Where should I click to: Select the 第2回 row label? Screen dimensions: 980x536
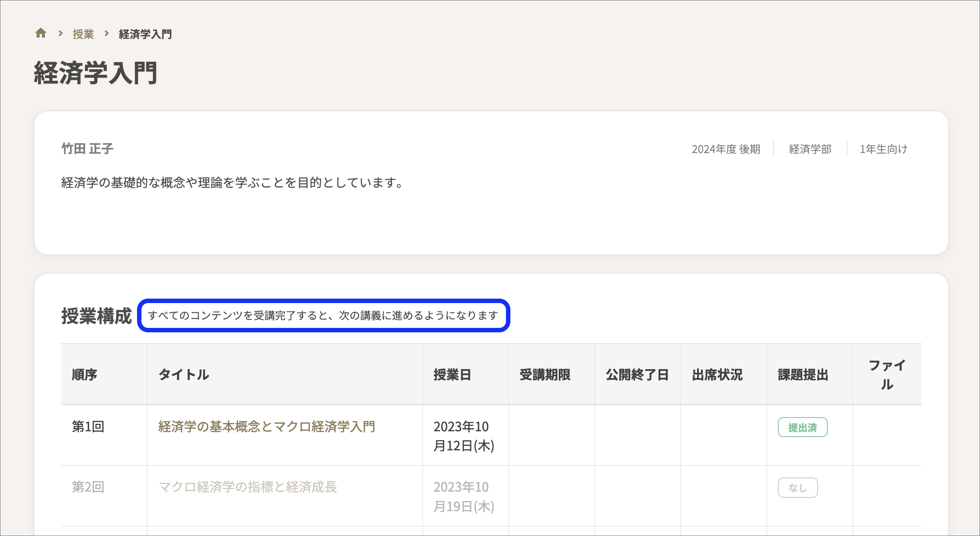click(x=88, y=487)
